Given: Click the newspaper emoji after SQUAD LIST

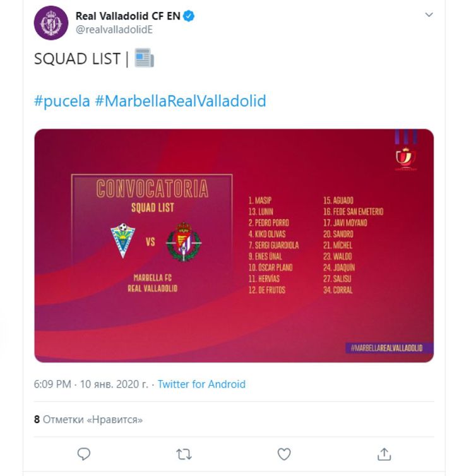Looking at the screenshot, I should [144, 57].
